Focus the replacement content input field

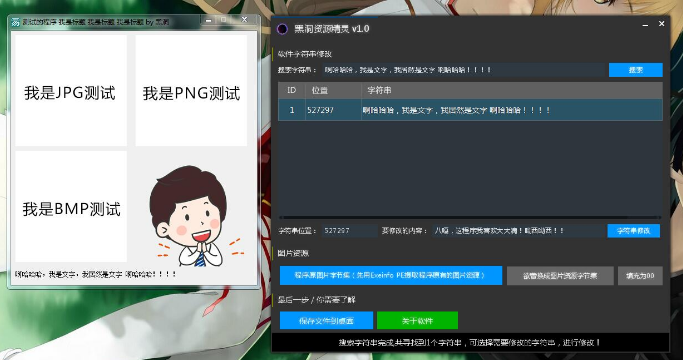point(518,231)
